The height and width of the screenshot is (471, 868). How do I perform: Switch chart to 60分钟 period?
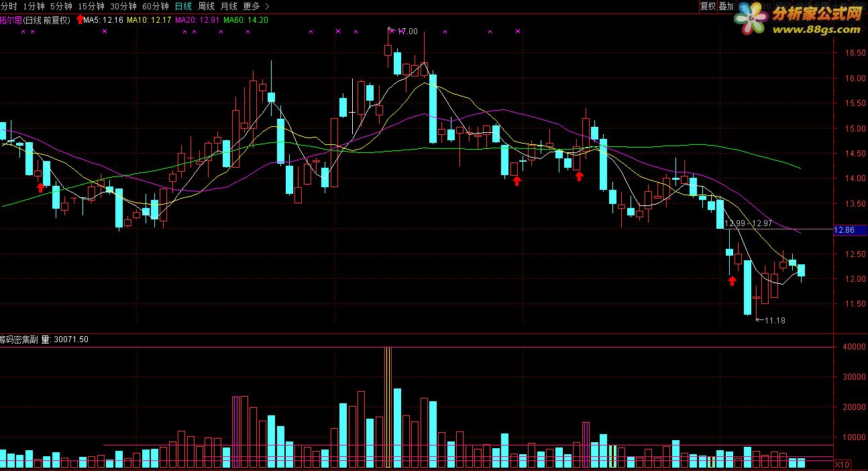coord(155,6)
